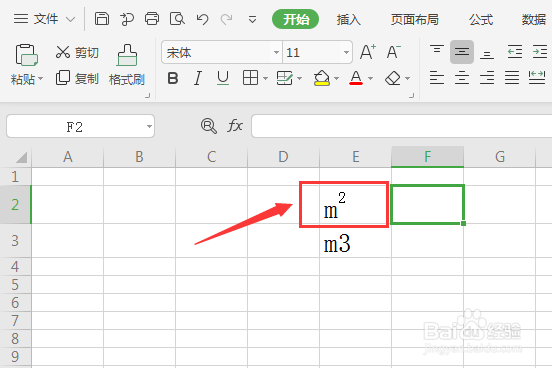
Task: Expand the borders dropdown arrow
Action: [265, 79]
